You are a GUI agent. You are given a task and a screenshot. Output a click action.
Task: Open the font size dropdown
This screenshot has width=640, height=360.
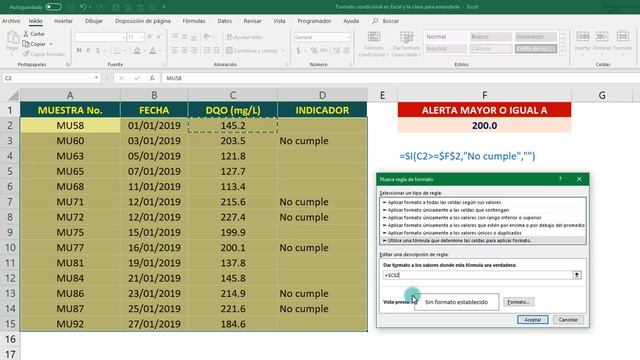142,37
